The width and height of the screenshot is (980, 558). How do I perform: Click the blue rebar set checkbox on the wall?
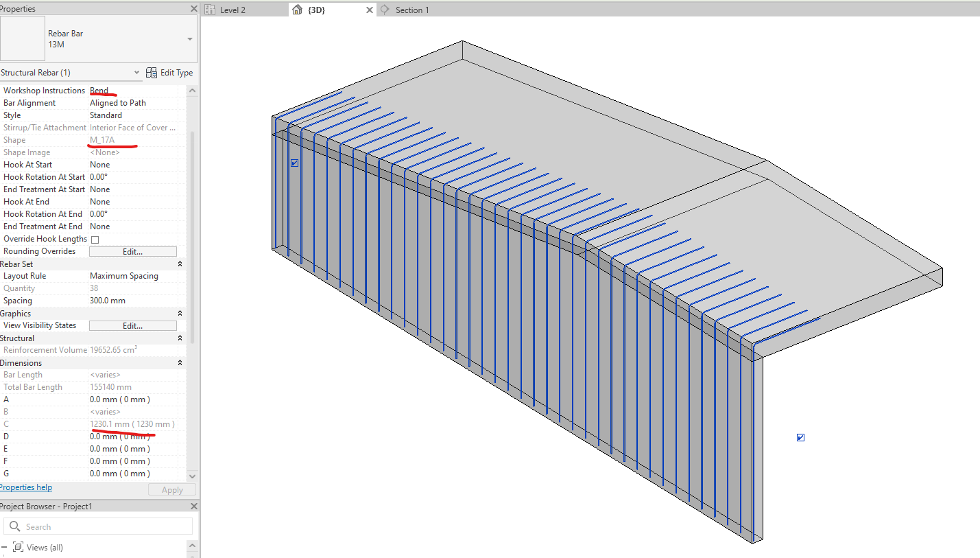[x=294, y=163]
